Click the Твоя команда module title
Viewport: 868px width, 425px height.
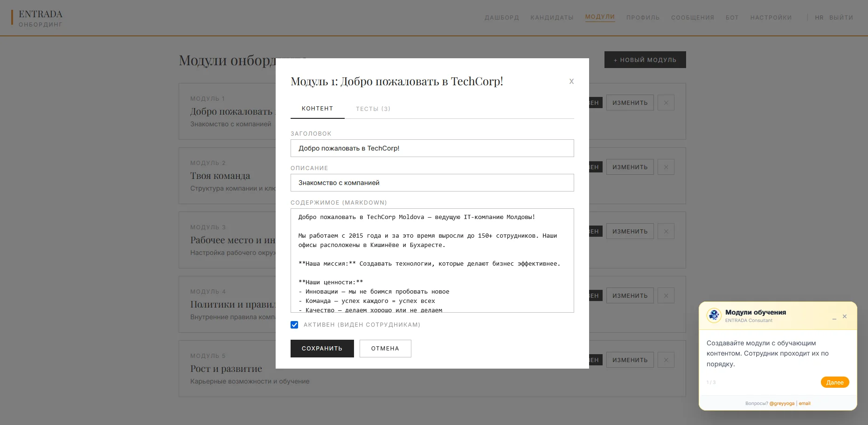[220, 176]
